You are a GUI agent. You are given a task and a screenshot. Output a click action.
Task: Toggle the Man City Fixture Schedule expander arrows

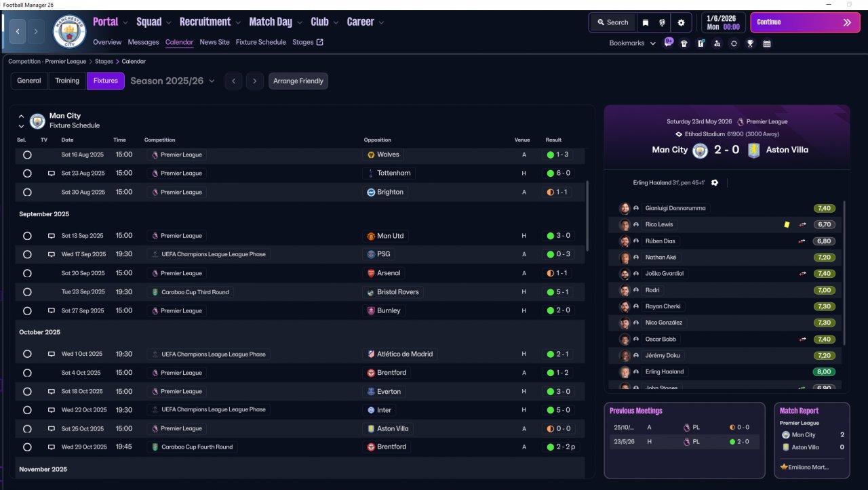[21, 121]
